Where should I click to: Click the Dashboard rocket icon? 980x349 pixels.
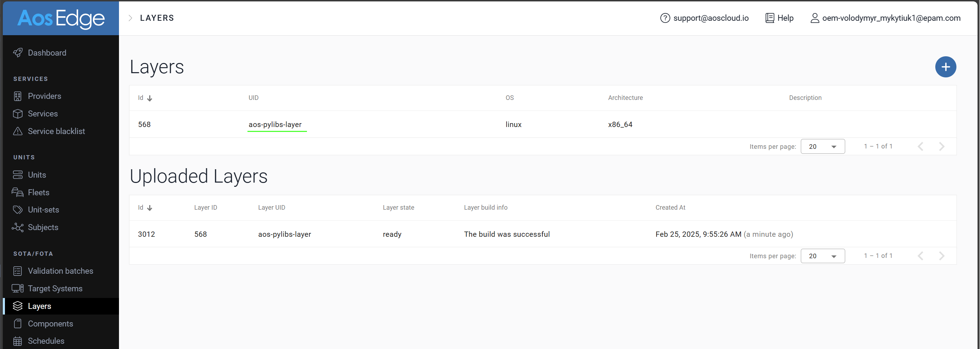(18, 53)
